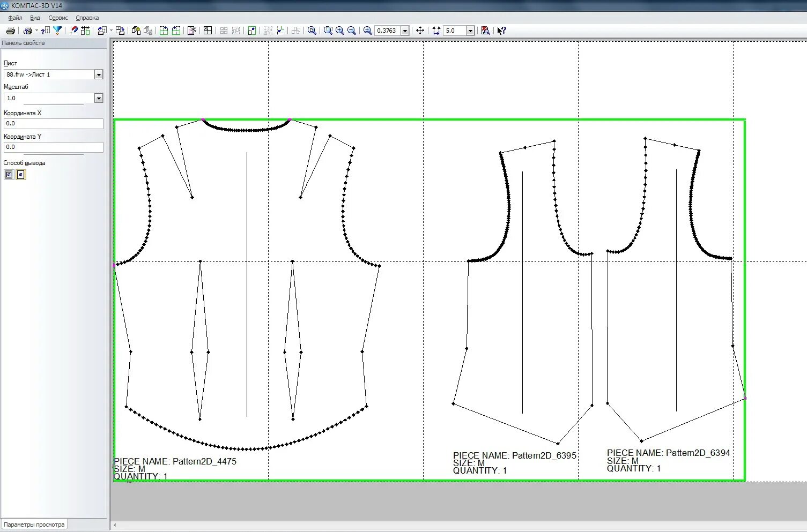Click the blue funnel filter icon
807x532 pixels.
pos(57,31)
